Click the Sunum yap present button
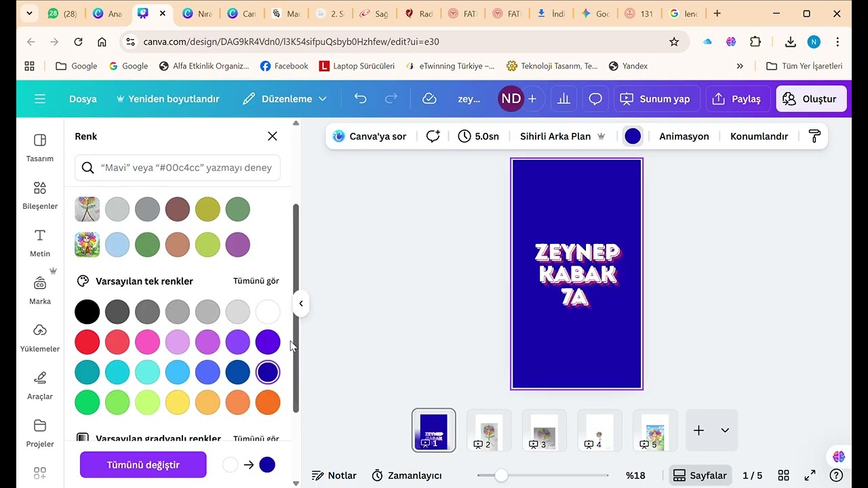The width and height of the screenshot is (868, 488). tap(656, 99)
